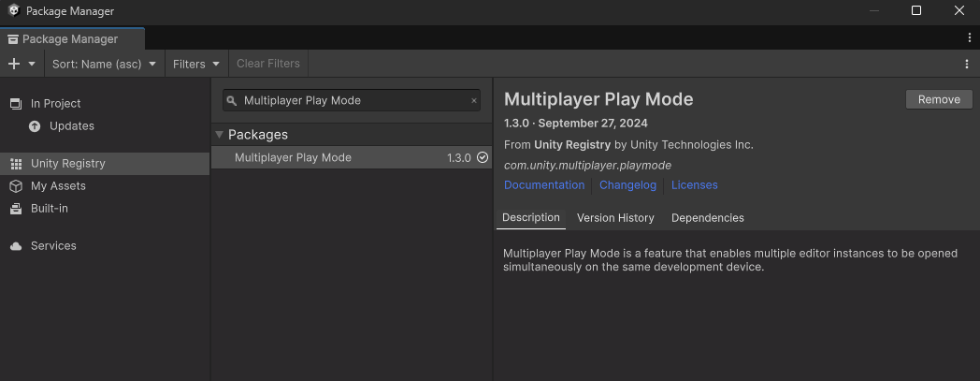Click the 1.3.0 · September 27, 2024 version text
This screenshot has height=381, width=980.
[x=576, y=123]
